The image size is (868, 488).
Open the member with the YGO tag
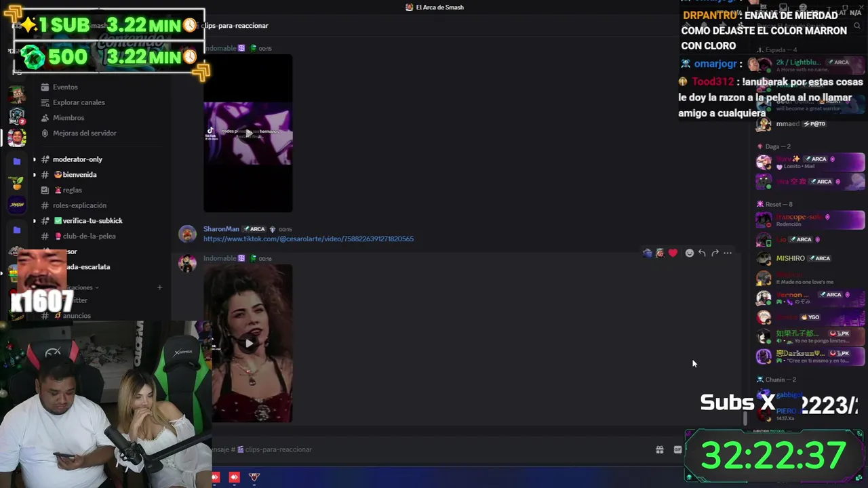(x=810, y=317)
